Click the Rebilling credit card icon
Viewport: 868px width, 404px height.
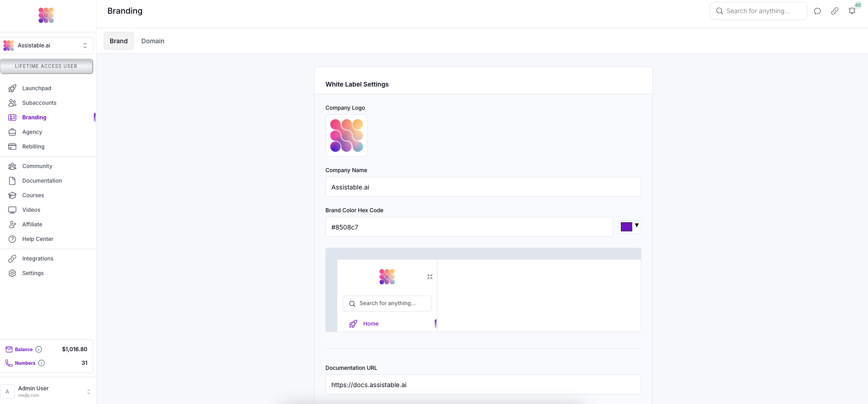[12, 147]
